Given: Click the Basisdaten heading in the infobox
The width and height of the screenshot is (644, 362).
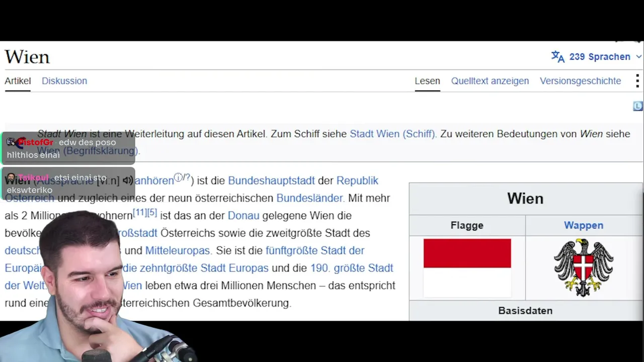Looking at the screenshot, I should [525, 311].
